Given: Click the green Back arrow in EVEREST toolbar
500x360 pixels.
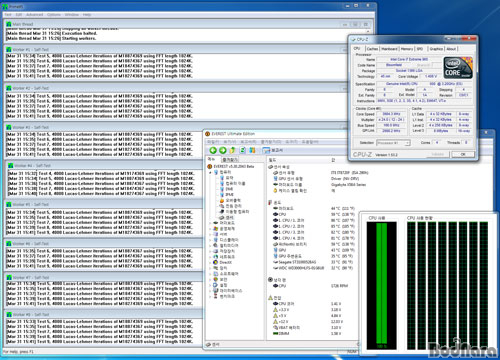Looking at the screenshot, I should (x=213, y=150).
